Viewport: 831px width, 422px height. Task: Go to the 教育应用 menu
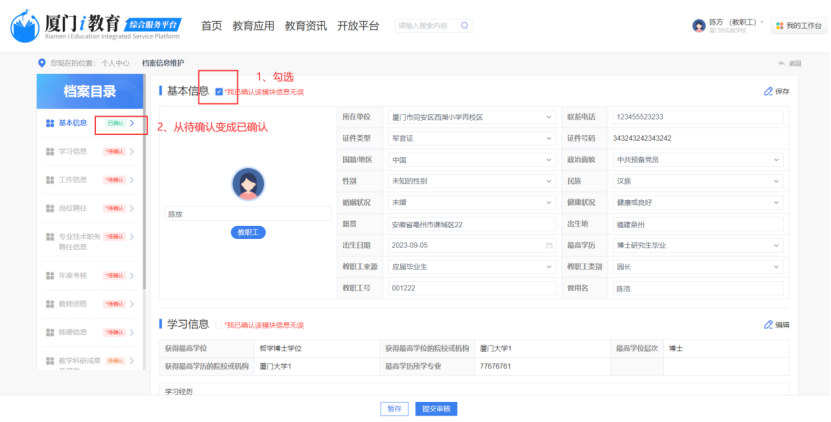[x=250, y=26]
